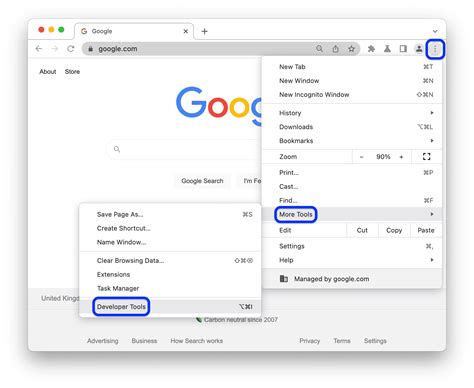Click the Google Search button

click(x=202, y=181)
